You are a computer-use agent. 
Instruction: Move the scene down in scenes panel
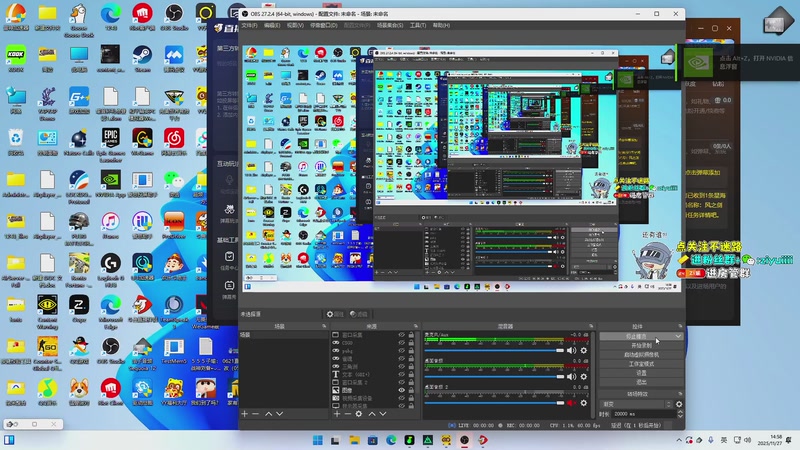(279, 414)
